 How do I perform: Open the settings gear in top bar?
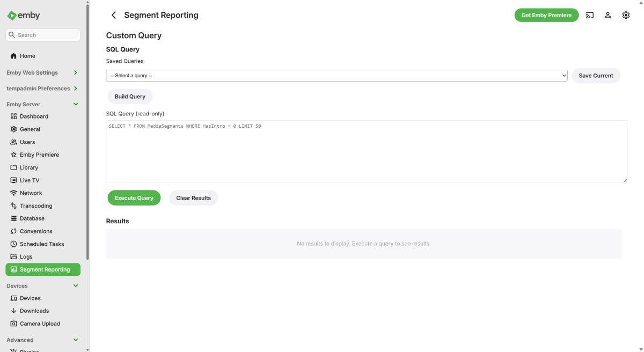[626, 15]
